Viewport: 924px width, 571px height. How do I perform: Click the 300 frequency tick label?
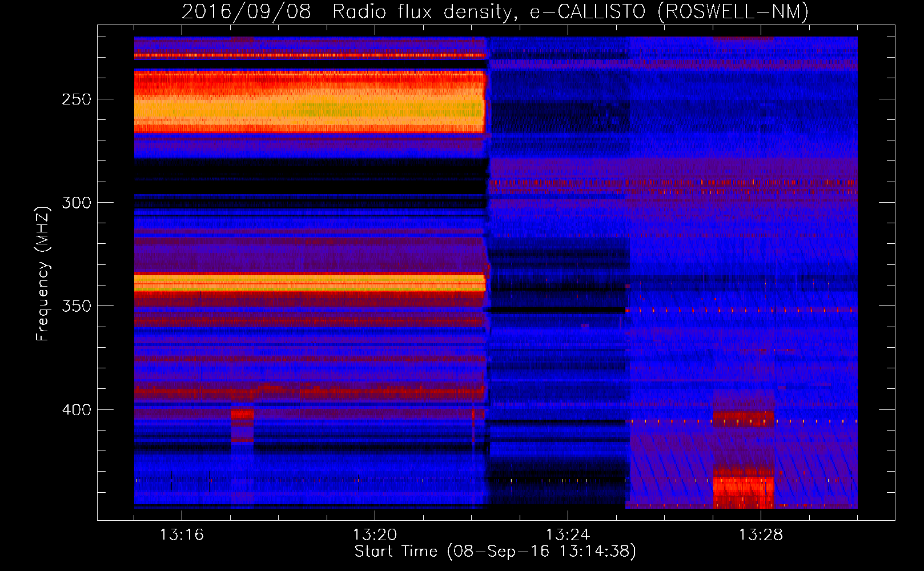coord(77,203)
